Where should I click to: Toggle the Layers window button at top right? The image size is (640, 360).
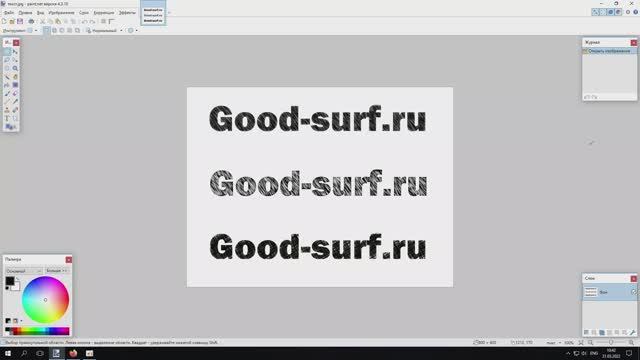coord(611,12)
